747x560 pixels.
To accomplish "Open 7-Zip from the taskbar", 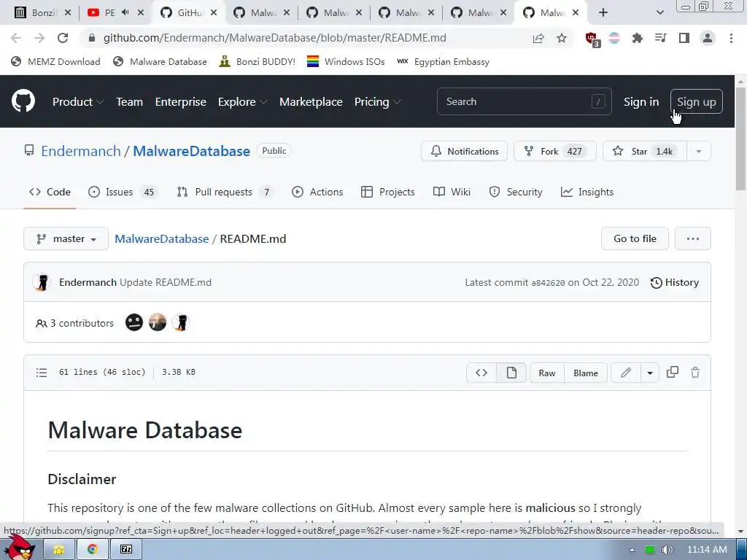I will pos(125,549).
